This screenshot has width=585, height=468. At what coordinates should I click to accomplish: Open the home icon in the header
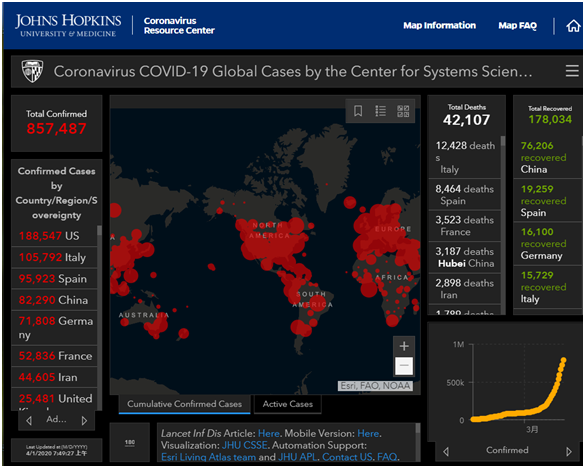click(573, 26)
